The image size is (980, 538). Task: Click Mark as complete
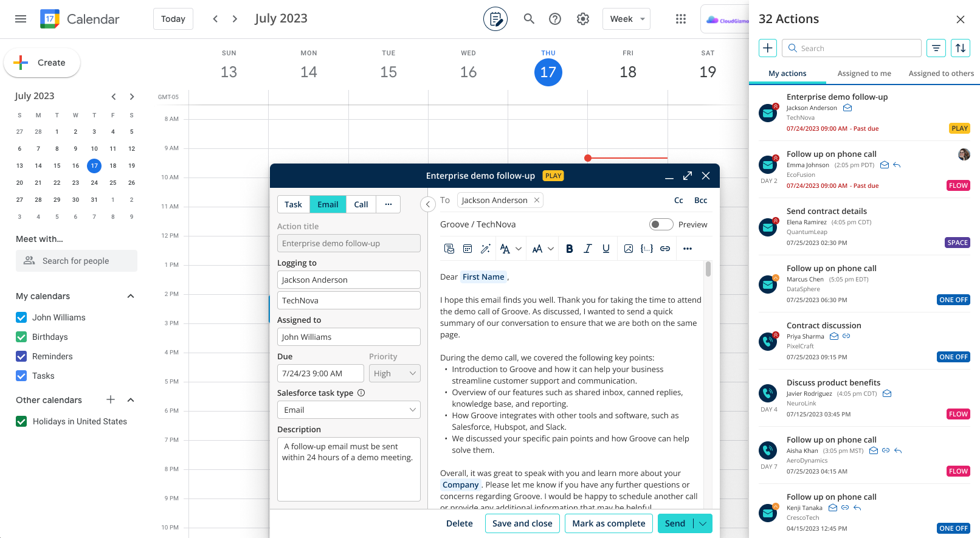click(609, 523)
